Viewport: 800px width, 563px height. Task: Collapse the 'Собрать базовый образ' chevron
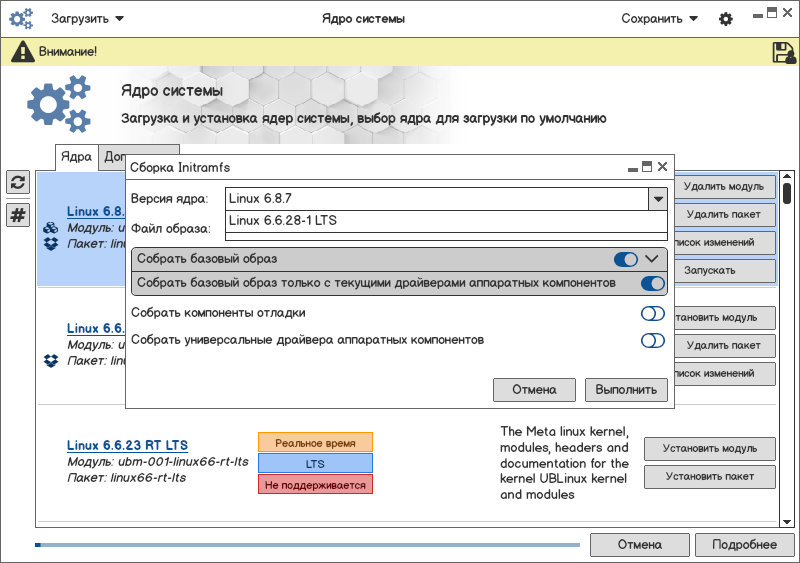652,259
